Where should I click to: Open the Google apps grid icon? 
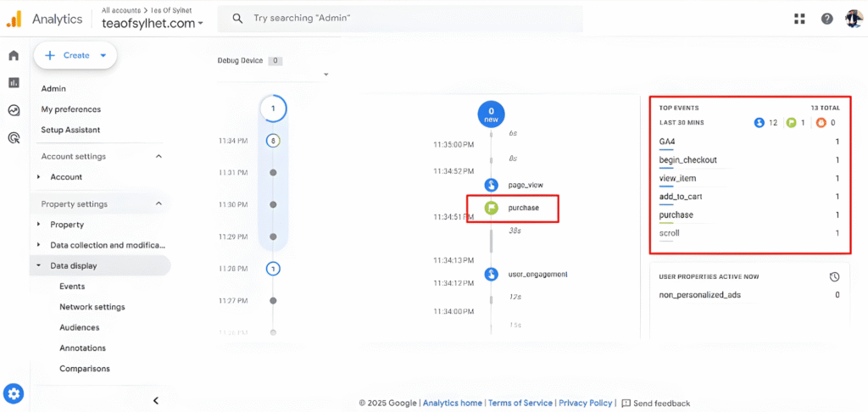pyautogui.click(x=799, y=19)
